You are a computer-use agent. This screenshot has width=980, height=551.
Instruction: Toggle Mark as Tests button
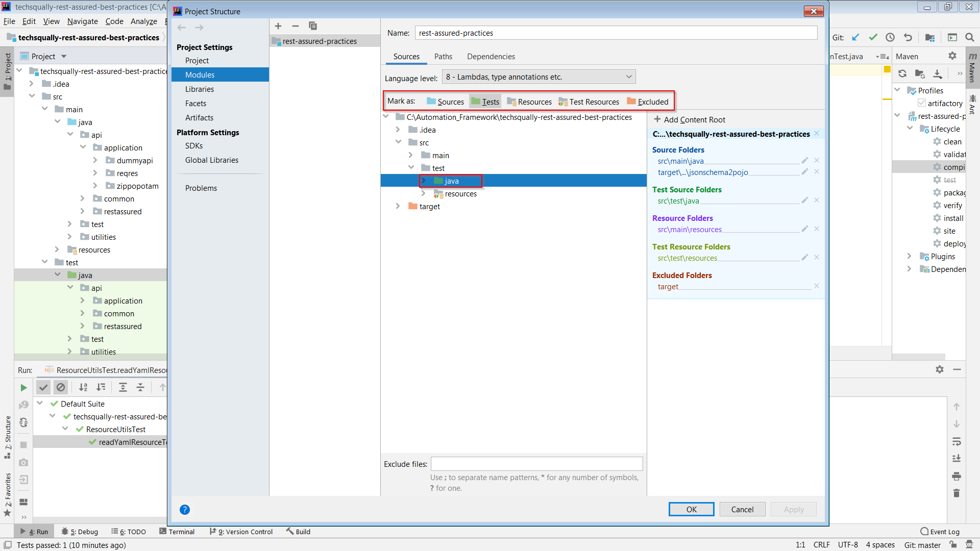pyautogui.click(x=485, y=102)
